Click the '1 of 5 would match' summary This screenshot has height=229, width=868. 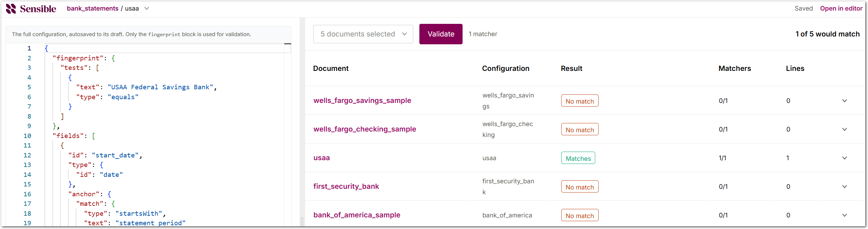tap(828, 34)
